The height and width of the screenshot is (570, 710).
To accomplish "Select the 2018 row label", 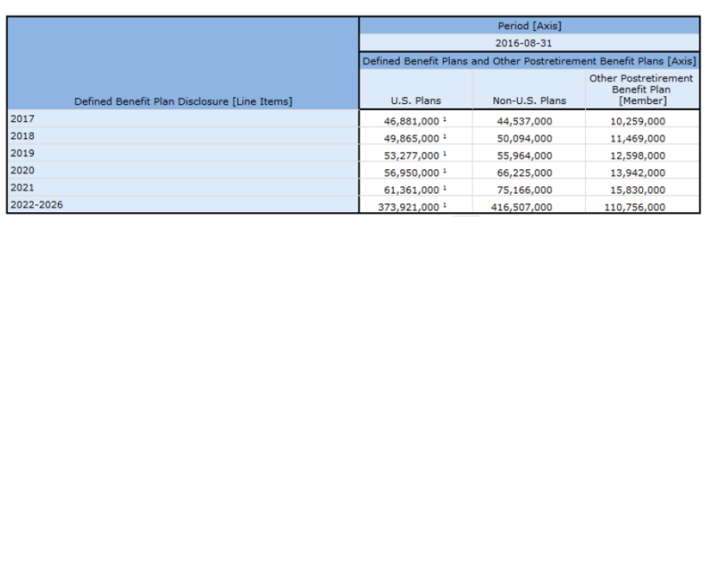I will tap(22, 136).
